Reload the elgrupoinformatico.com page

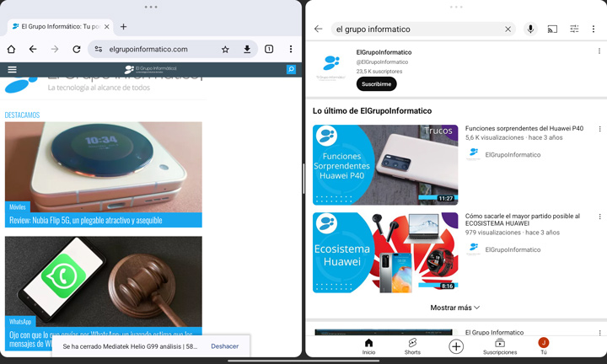coord(77,49)
